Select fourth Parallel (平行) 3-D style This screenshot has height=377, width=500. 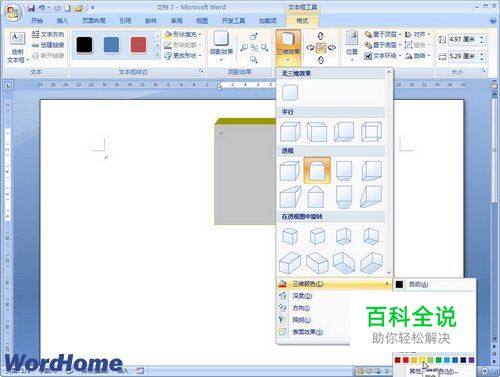[x=371, y=132]
